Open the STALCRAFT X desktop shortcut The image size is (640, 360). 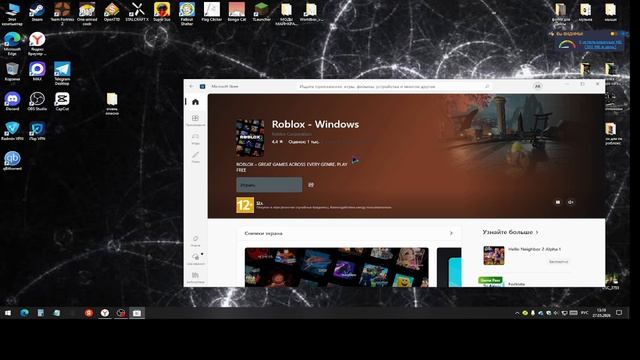pyautogui.click(x=137, y=12)
